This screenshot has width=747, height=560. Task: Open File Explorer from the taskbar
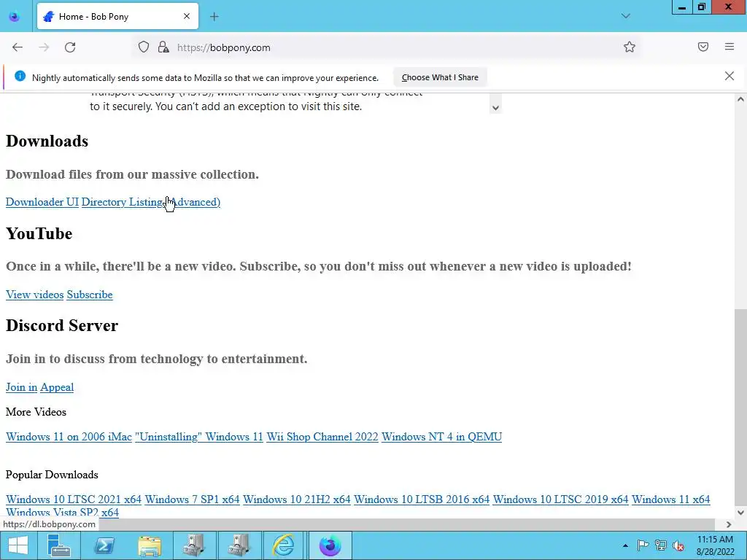click(x=149, y=545)
